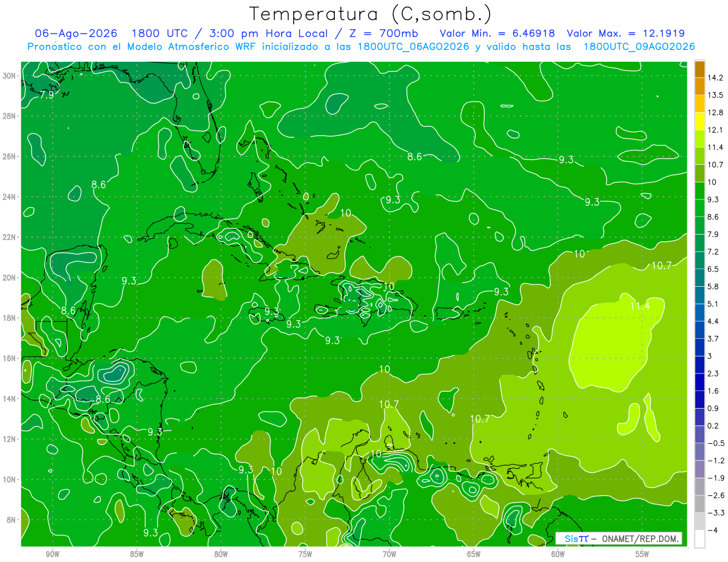Image resolution: width=728 pixels, height=562 pixels.
Task: Click the 60W longitude axis label
Action: (x=558, y=554)
